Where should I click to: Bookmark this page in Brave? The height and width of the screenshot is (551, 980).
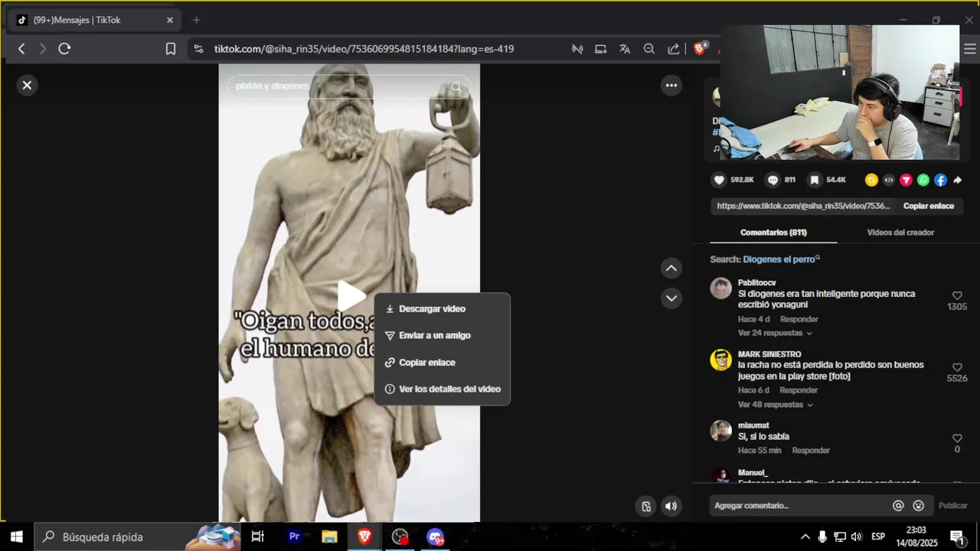(x=171, y=49)
